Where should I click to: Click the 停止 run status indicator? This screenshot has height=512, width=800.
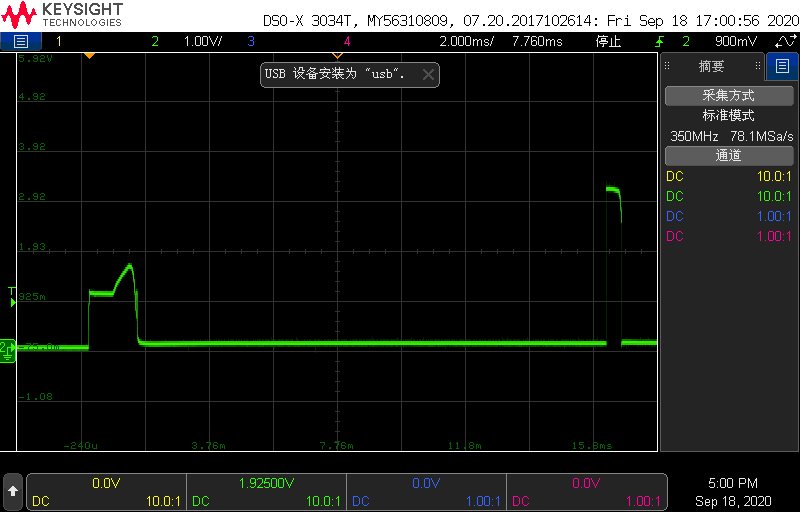608,41
